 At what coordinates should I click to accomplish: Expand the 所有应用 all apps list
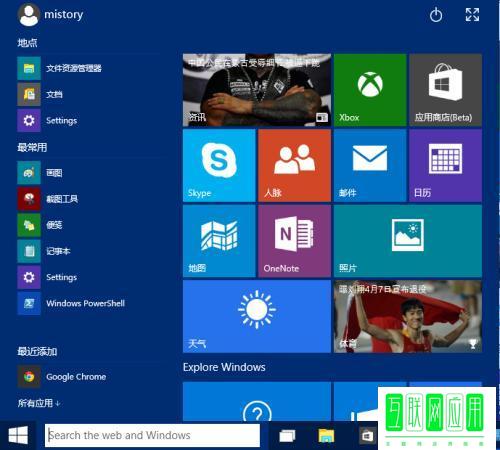click(x=39, y=403)
